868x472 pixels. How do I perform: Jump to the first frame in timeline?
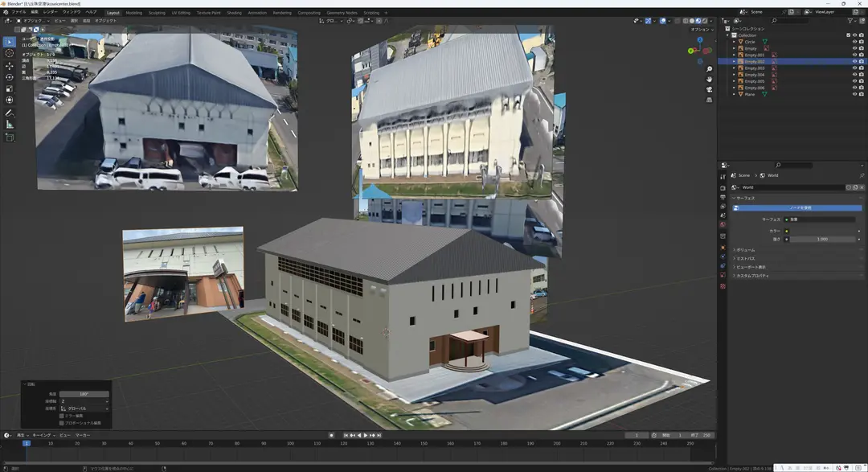pyautogui.click(x=346, y=436)
